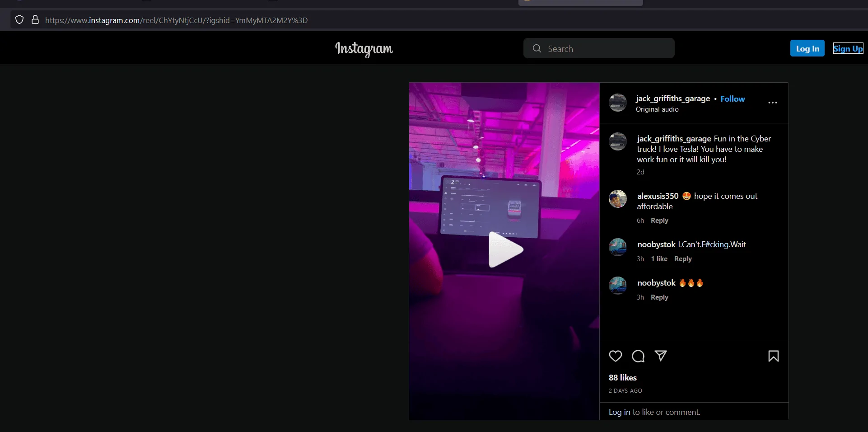Save the reel with bookmark icon

(x=773, y=356)
